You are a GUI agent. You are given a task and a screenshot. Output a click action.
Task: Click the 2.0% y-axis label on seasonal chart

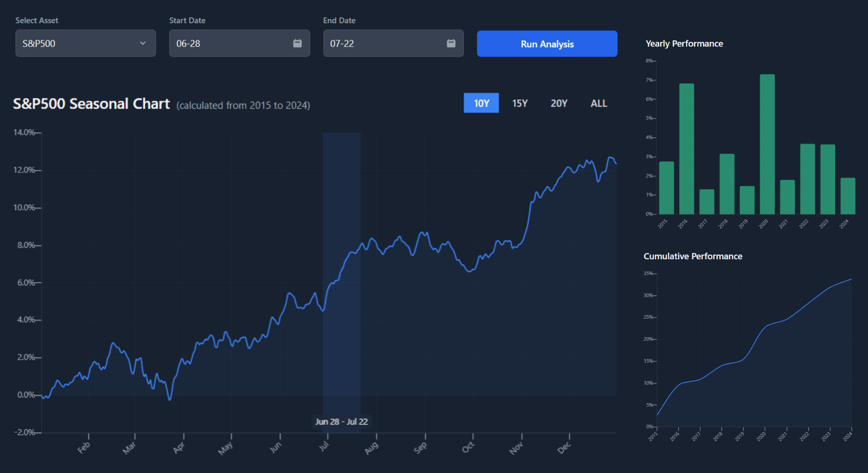(26, 357)
